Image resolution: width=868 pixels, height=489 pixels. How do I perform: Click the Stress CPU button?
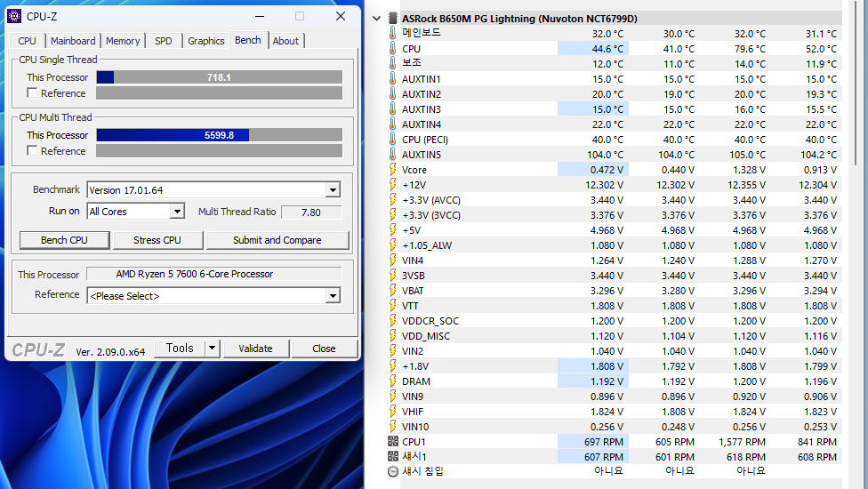coord(157,240)
